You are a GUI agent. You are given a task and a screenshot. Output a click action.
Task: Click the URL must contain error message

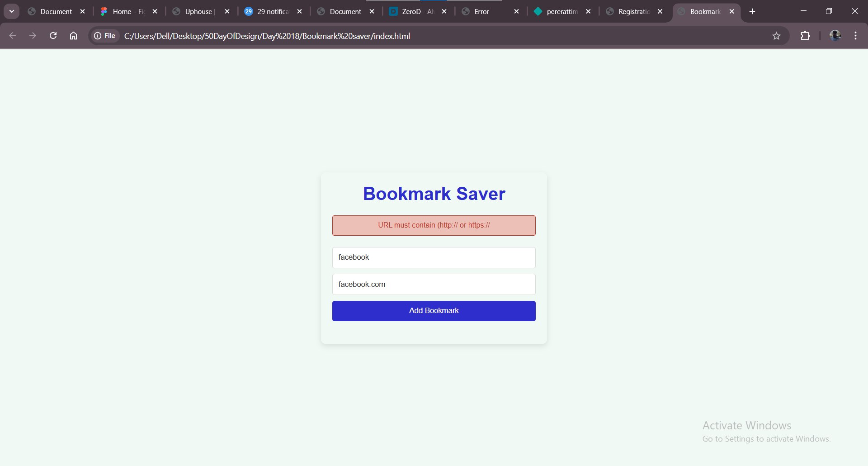tap(434, 225)
